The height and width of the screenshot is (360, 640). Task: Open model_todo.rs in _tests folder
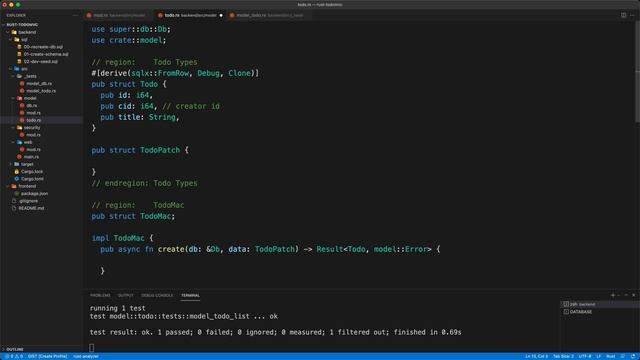(x=41, y=91)
